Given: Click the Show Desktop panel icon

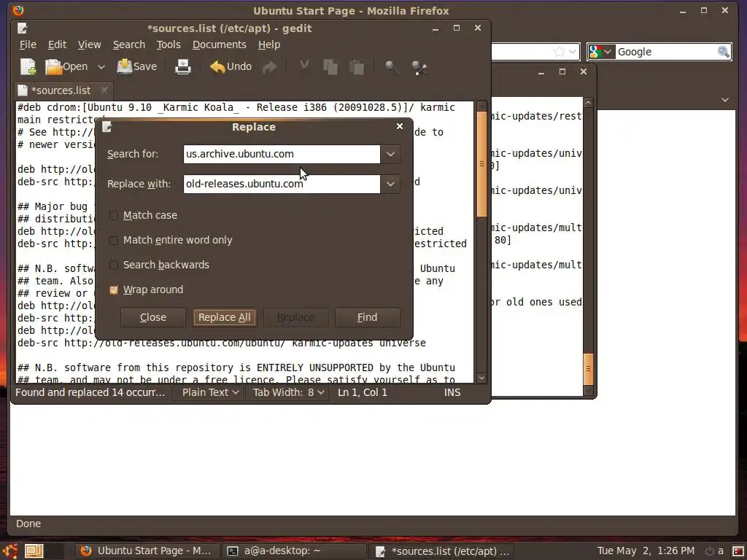Looking at the screenshot, I should [34, 551].
